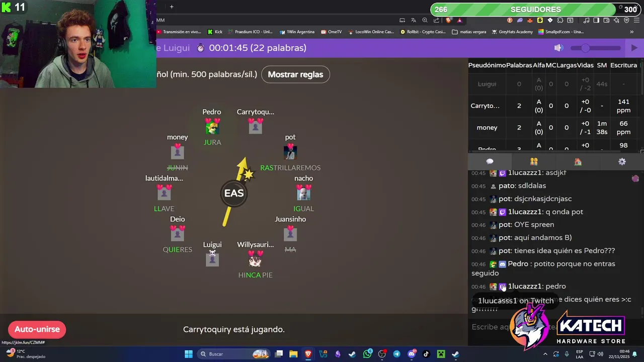The height and width of the screenshot is (362, 644).
Task: Open the browser hamburger main menu
Action: pos(636,20)
